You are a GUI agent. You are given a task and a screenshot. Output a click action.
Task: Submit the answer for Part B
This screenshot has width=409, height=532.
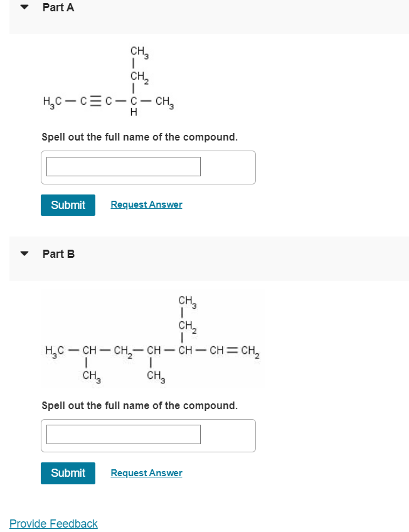(68, 472)
